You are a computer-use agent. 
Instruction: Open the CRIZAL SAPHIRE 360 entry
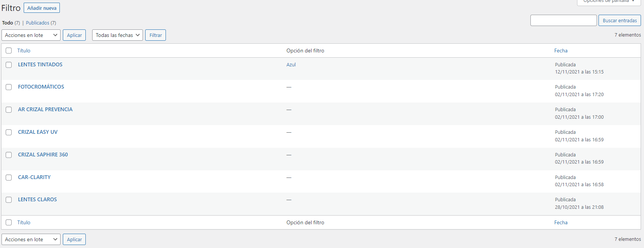click(x=43, y=155)
